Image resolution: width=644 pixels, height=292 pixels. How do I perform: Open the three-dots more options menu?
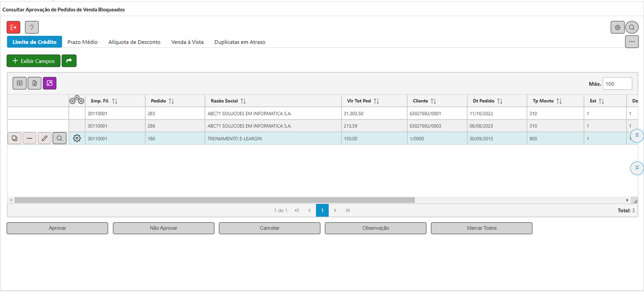pos(632,42)
